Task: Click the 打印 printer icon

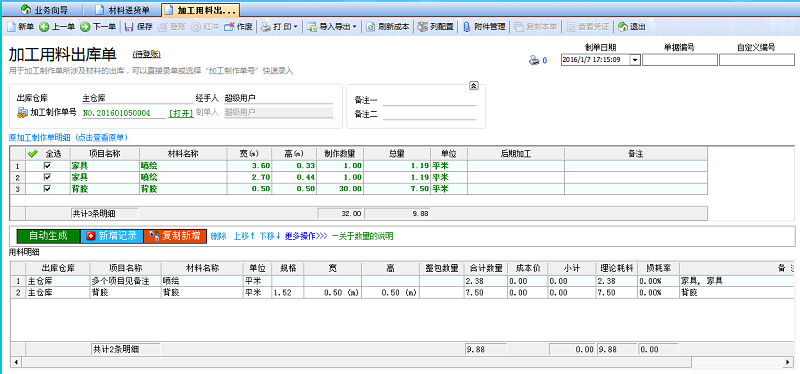Action: coord(266,27)
